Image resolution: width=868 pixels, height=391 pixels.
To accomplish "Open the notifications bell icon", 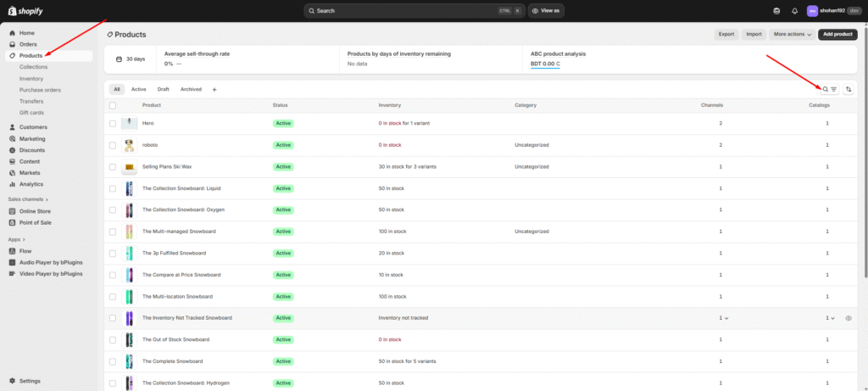I will click(794, 11).
